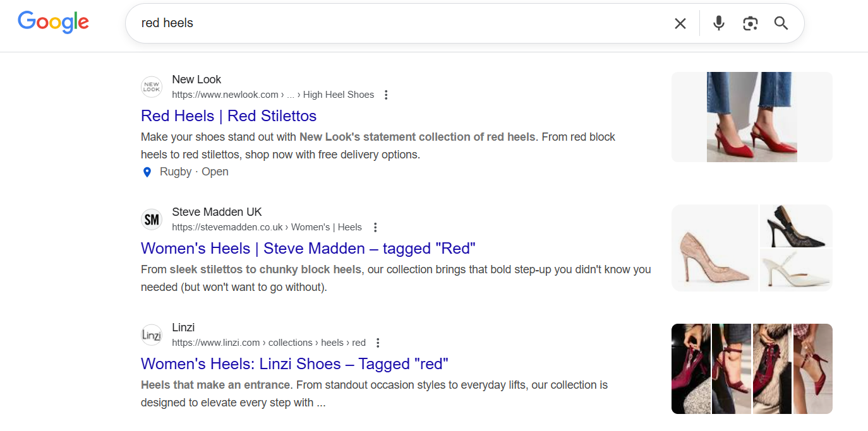Open the Red Heels | Red Stilettos result
The width and height of the screenshot is (868, 431).
click(x=228, y=115)
